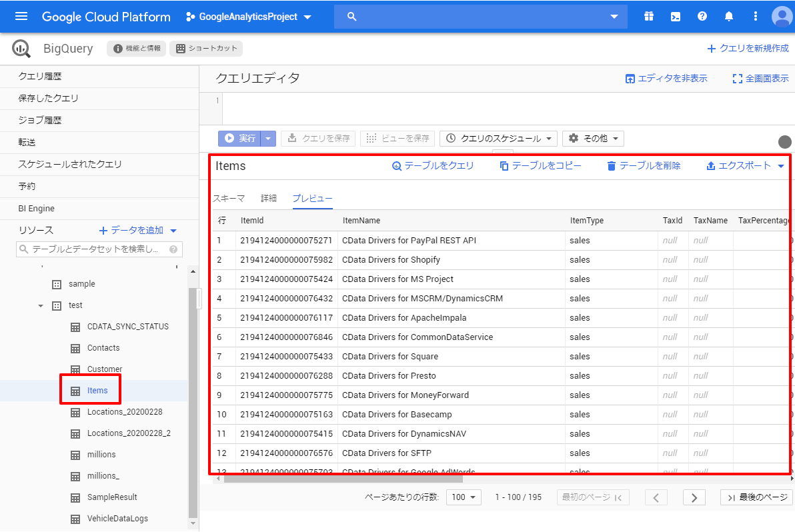Screen dimensions: 795x532
Task: Switch to the 詳細 tab
Action: tap(269, 198)
